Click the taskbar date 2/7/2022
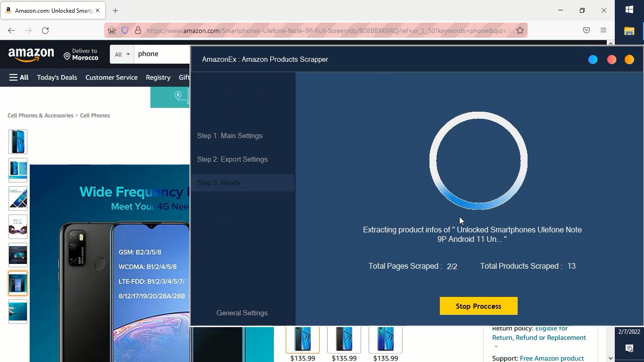This screenshot has width=644, height=362. [629, 332]
